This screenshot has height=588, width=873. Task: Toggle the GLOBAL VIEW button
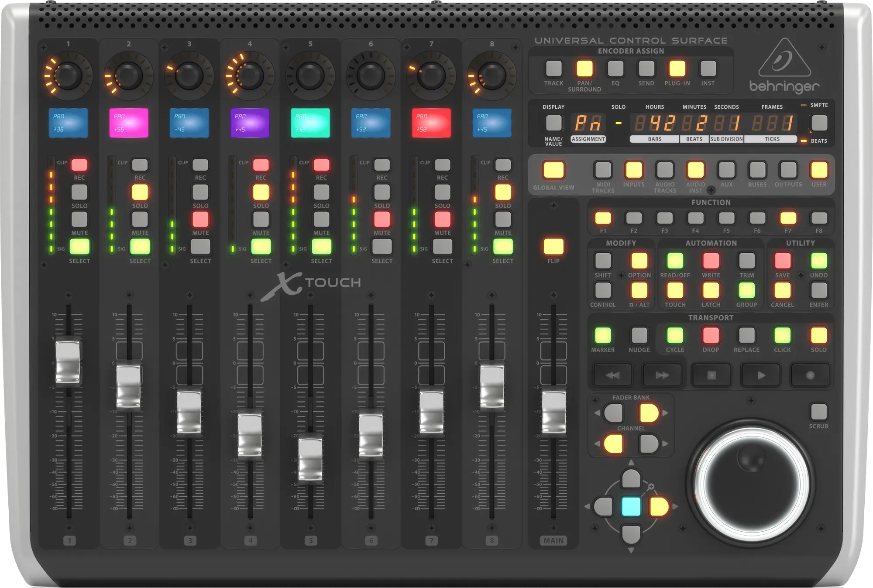[553, 170]
